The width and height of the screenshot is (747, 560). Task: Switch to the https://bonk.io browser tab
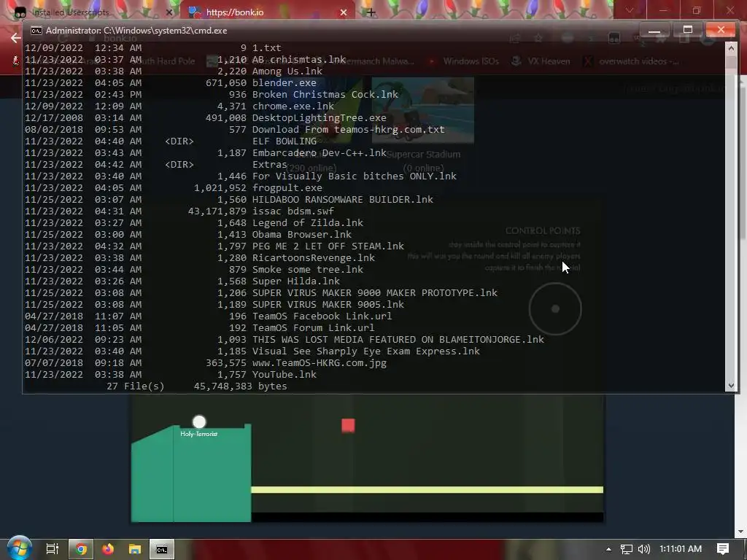coord(267,12)
